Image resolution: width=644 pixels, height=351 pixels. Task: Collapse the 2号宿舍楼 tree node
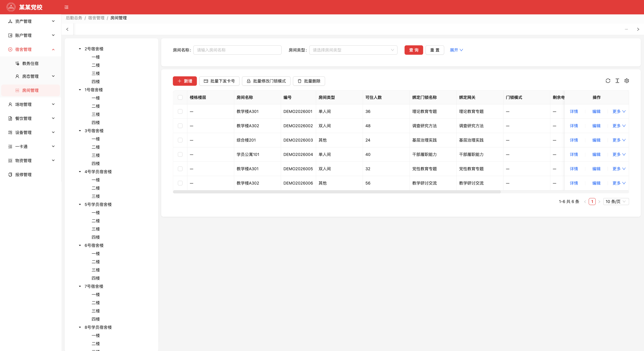[x=80, y=49]
